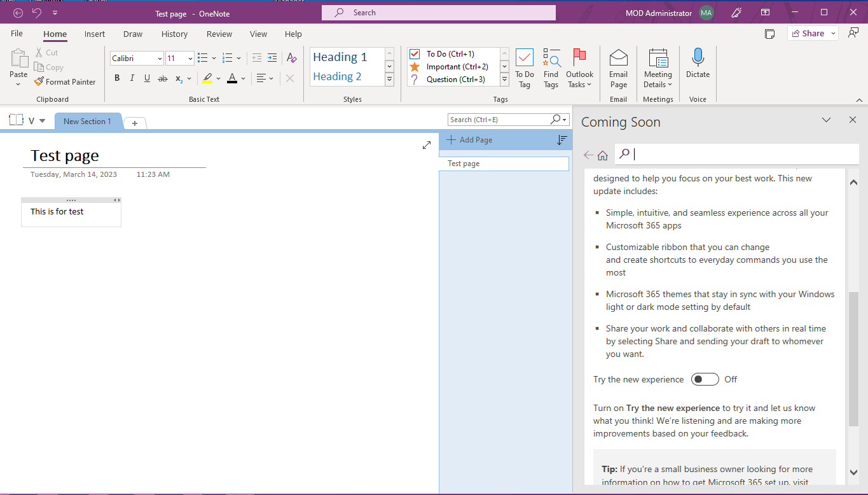Viewport: 868px width, 495px height.
Task: Click the To Do Tag button
Action: 525,69
